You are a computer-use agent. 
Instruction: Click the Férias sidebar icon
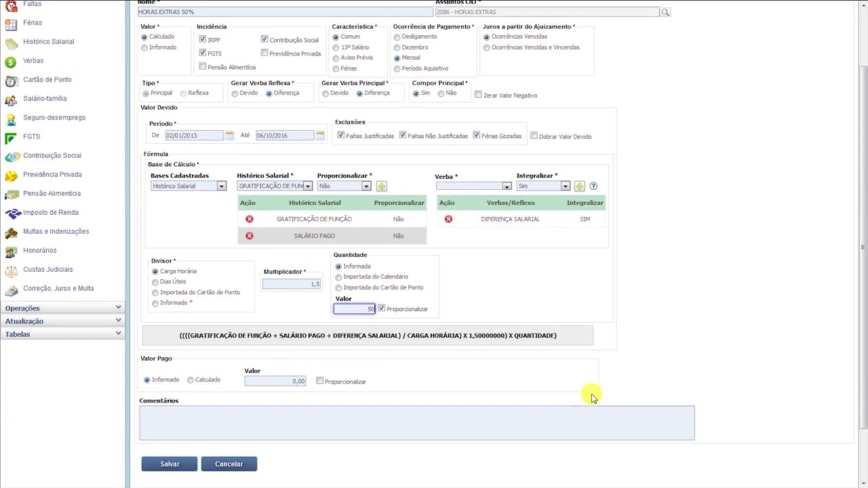tap(11, 24)
